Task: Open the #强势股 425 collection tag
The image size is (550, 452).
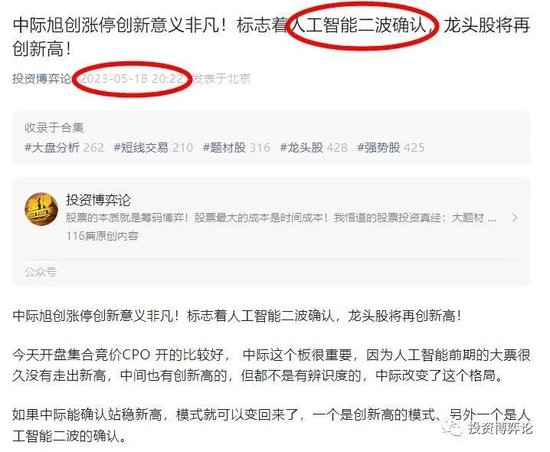Action: (391, 148)
